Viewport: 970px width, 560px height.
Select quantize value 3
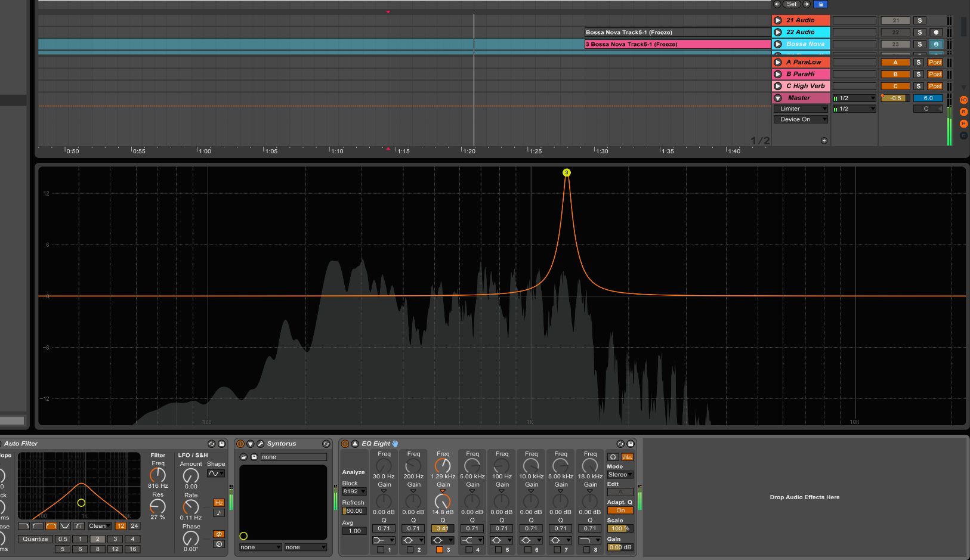pos(115,539)
